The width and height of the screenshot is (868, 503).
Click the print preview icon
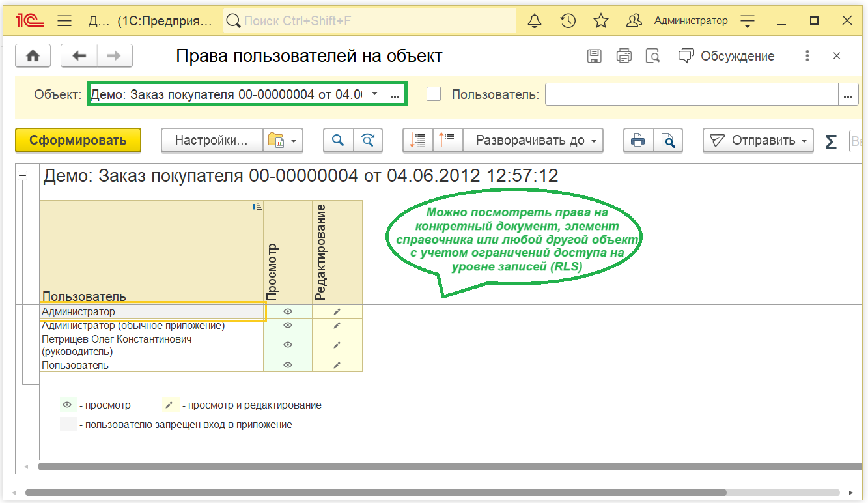point(667,140)
